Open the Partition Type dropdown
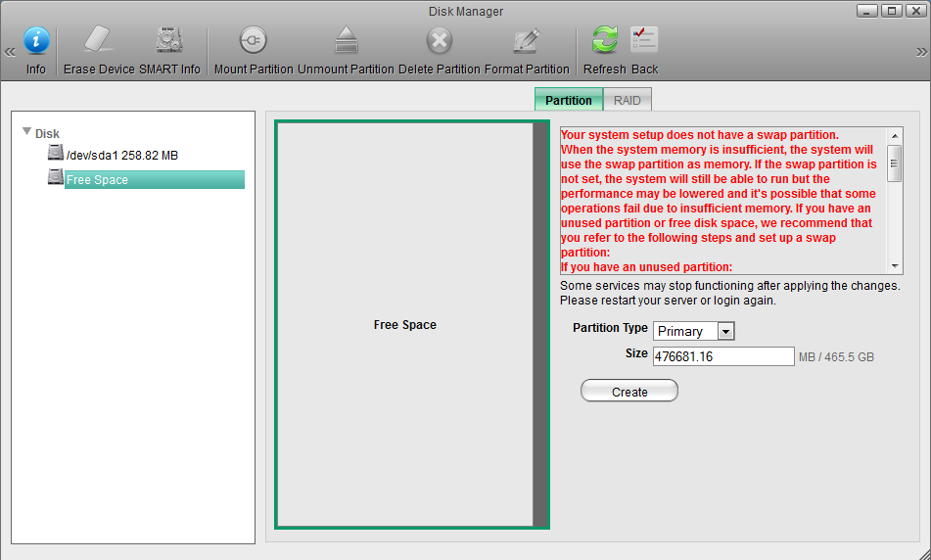 coord(725,331)
